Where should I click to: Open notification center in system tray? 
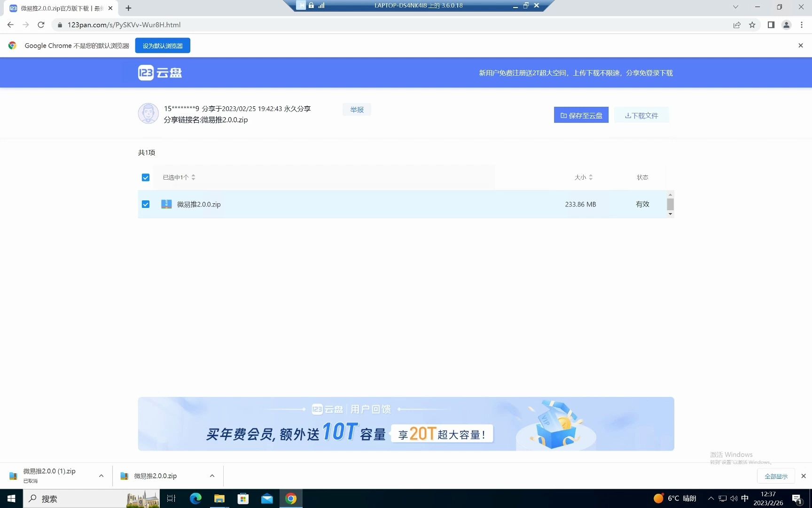[797, 499]
